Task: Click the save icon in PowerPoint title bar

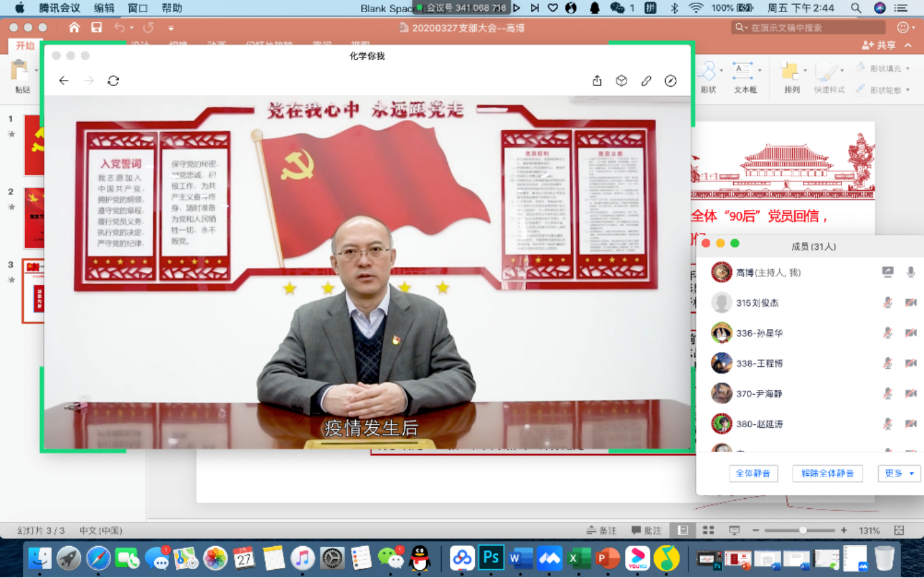Action: [x=97, y=28]
